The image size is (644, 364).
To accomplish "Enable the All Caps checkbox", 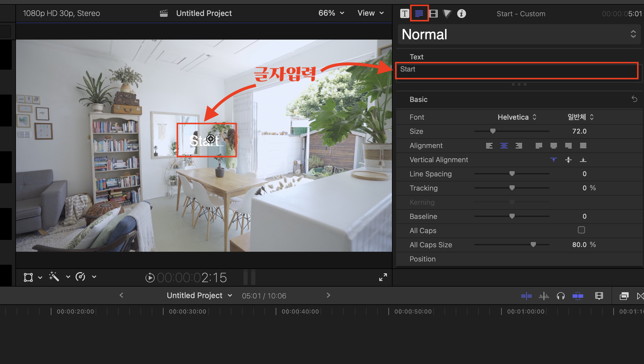I will [581, 230].
